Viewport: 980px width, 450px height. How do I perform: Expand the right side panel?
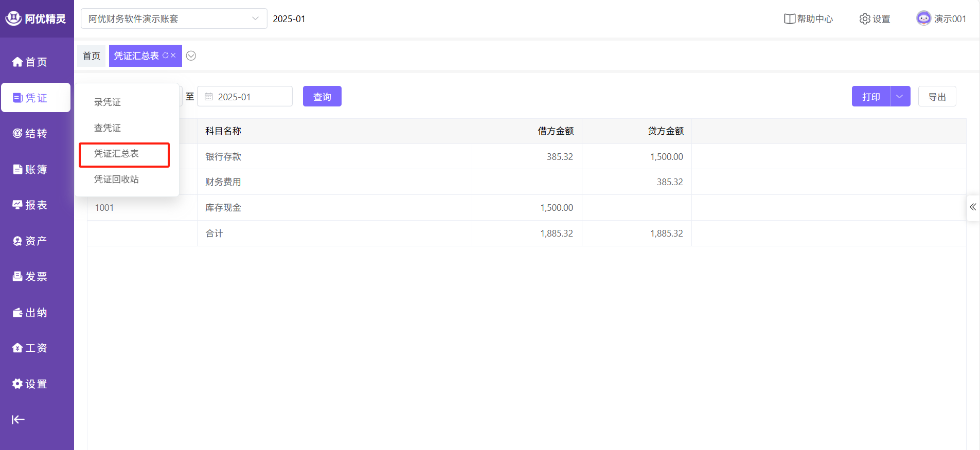point(972,207)
